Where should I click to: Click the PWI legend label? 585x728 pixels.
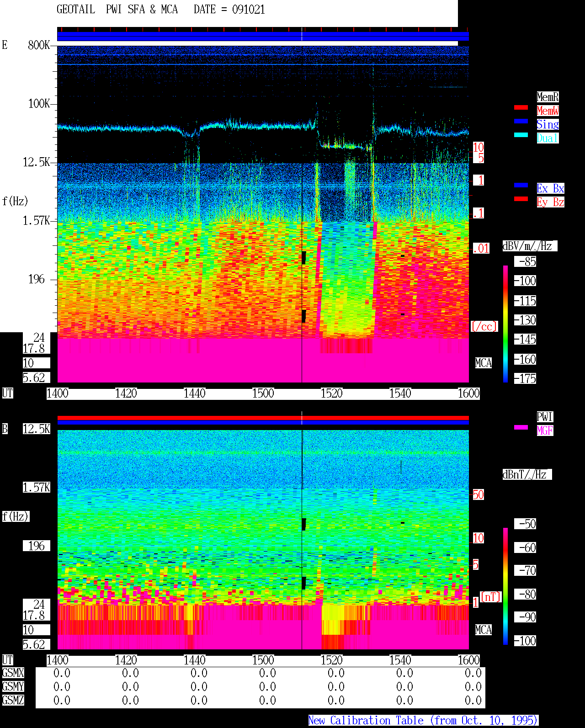coord(545,417)
